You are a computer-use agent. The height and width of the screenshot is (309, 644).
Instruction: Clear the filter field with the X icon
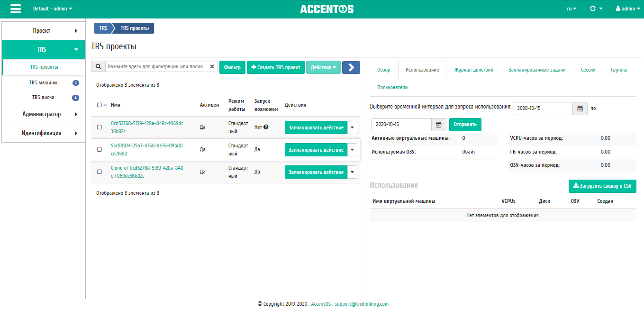(212, 67)
